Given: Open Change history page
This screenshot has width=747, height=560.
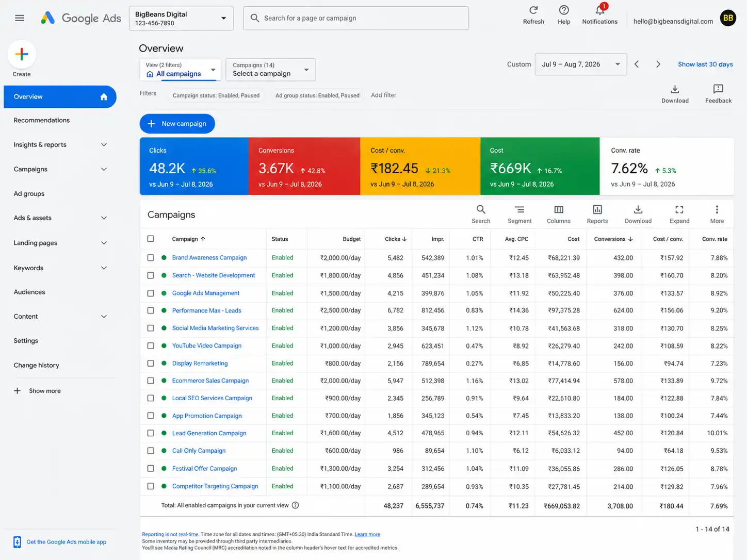Looking at the screenshot, I should pyautogui.click(x=36, y=365).
